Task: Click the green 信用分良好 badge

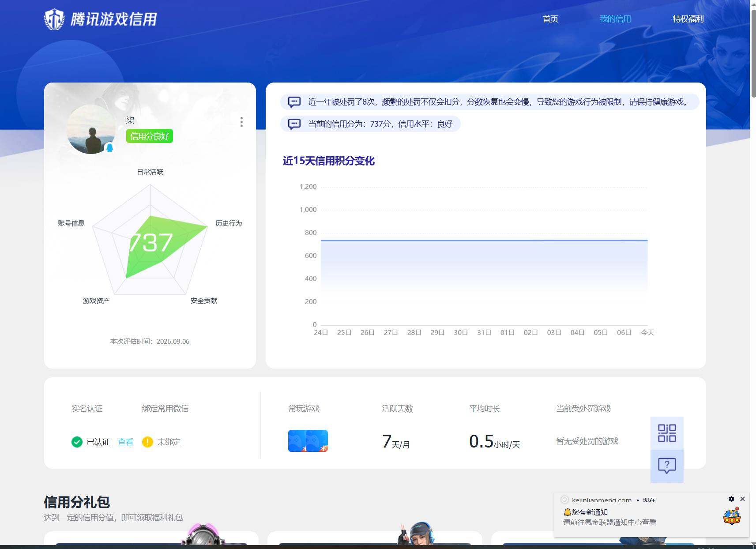Action: point(150,136)
